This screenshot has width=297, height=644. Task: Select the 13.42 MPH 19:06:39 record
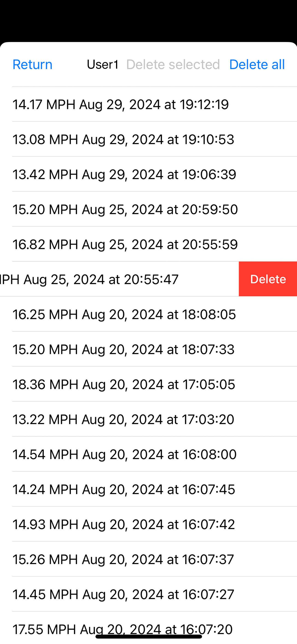coord(124,174)
